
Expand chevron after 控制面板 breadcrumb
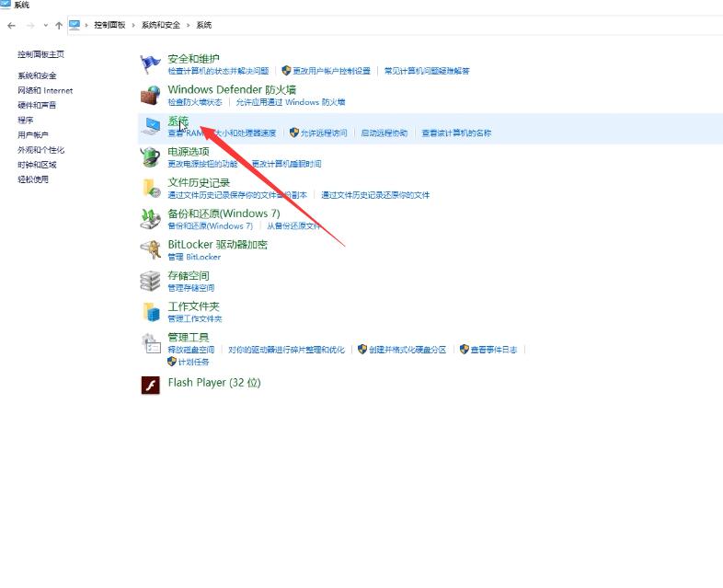point(133,26)
